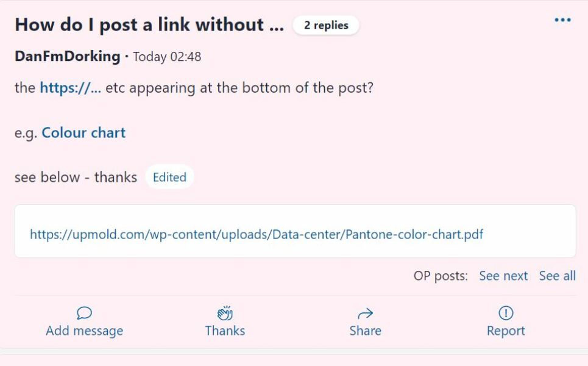Viewport: 588px width, 366px height.
Task: Open the Colour chart link
Action: [x=82, y=132]
